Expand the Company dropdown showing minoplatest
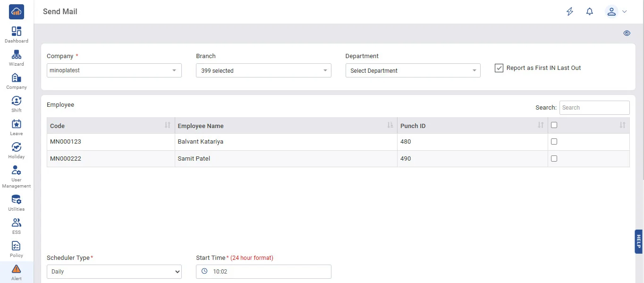 tap(114, 70)
